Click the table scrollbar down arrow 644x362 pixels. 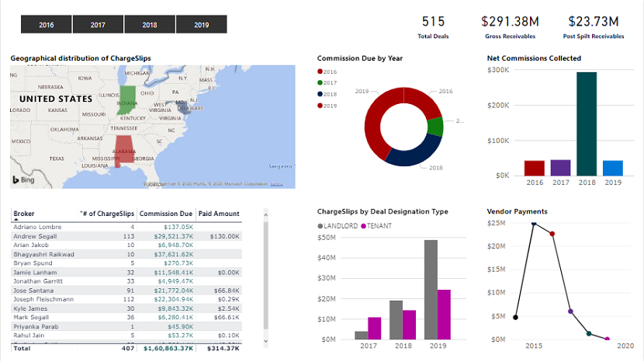(x=265, y=340)
